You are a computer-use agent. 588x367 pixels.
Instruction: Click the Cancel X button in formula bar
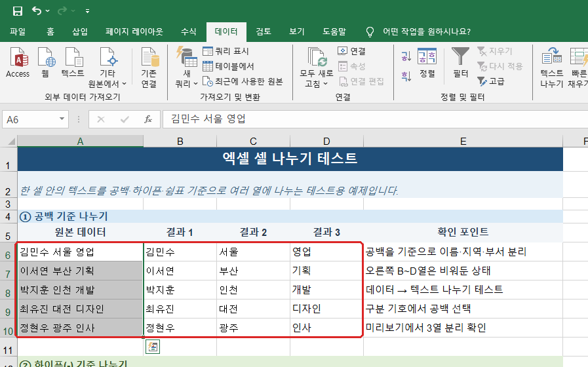100,119
